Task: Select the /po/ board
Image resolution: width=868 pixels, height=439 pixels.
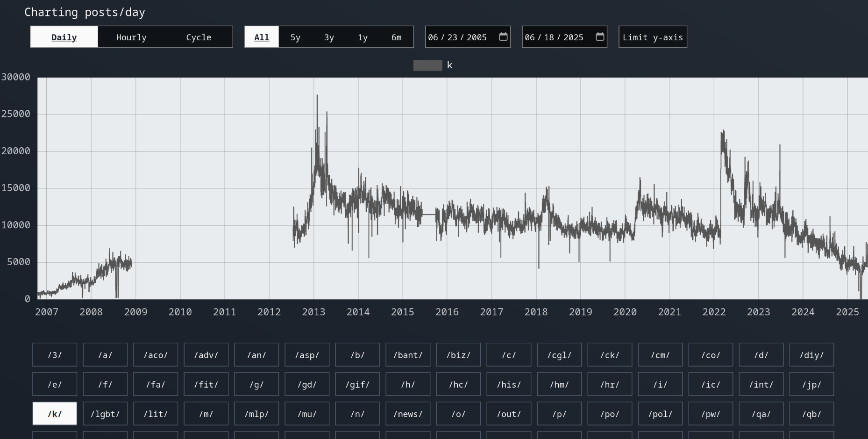Action: 610,414
